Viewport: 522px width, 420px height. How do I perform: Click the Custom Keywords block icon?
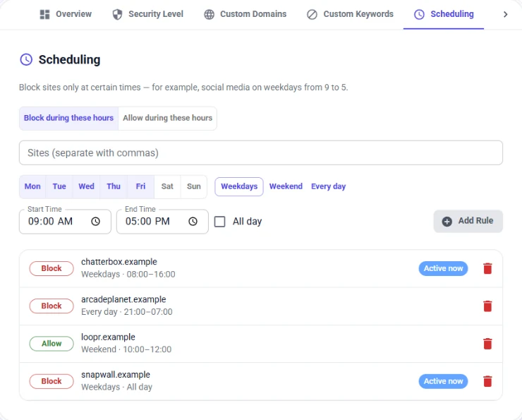[x=312, y=14]
